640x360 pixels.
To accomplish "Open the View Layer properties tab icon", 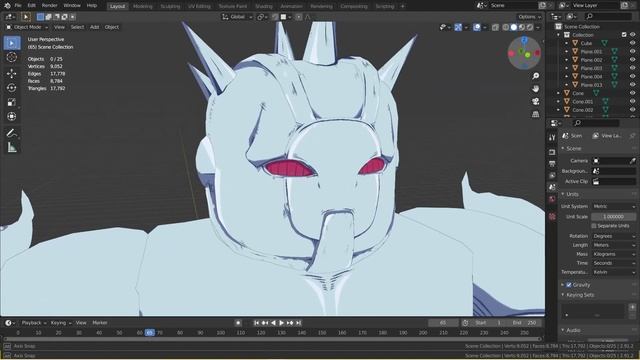I will [x=552, y=176].
